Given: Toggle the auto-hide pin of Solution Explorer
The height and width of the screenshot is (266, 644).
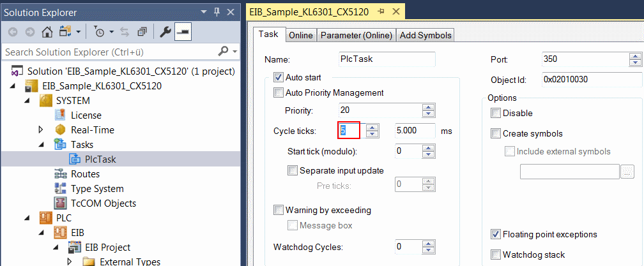Looking at the screenshot, I should (218, 13).
